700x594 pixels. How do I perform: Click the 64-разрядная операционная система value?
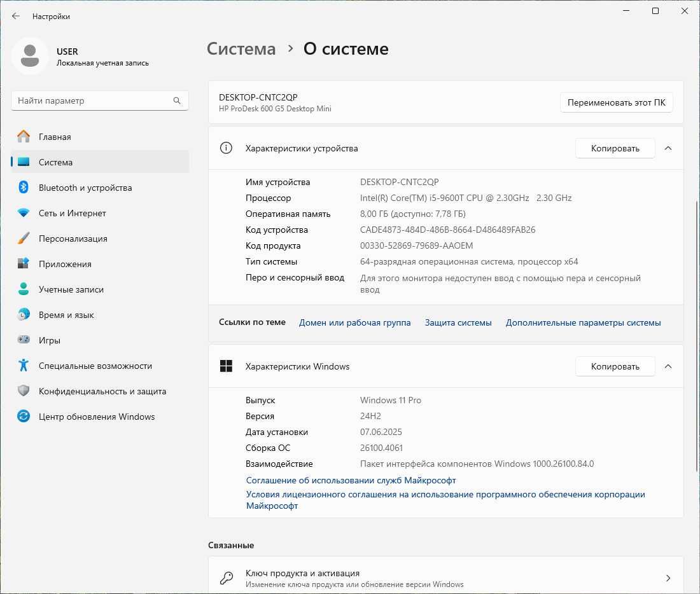469,261
